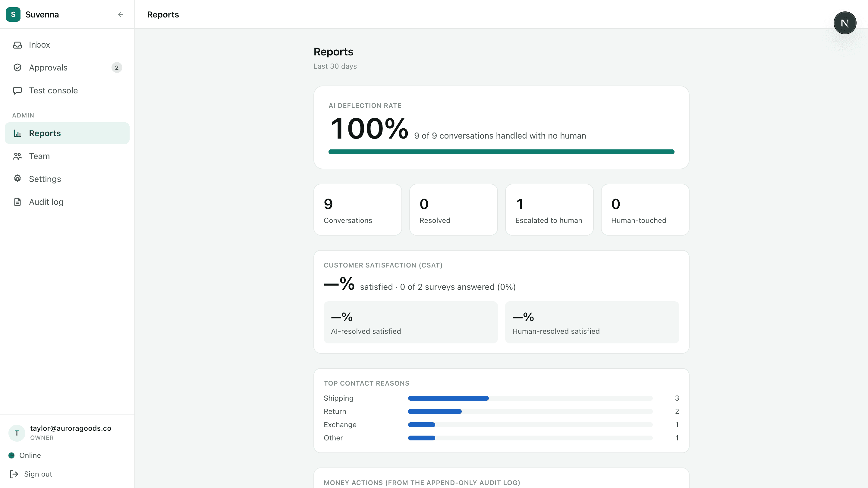868x488 pixels.
Task: Go to Test console
Action: 67,91
